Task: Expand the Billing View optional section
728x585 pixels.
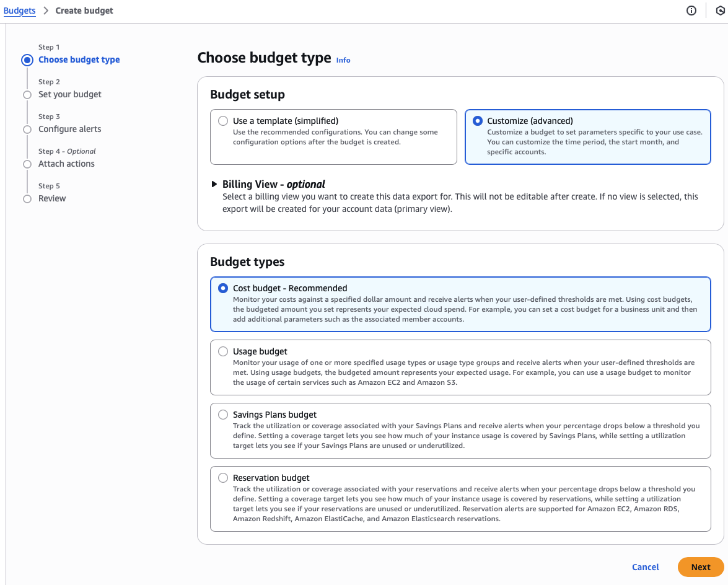Action: pos(214,184)
